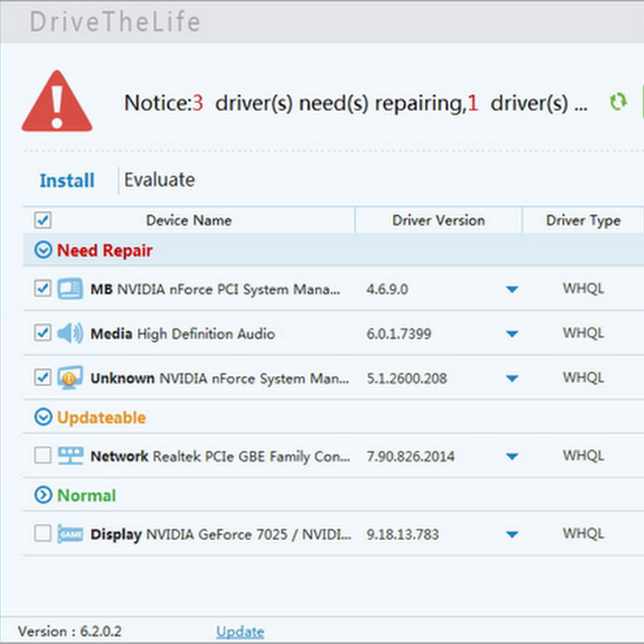This screenshot has width=644, height=644.
Task: Check the Network Realtek PCIe GBE checkbox
Action: click(x=43, y=455)
